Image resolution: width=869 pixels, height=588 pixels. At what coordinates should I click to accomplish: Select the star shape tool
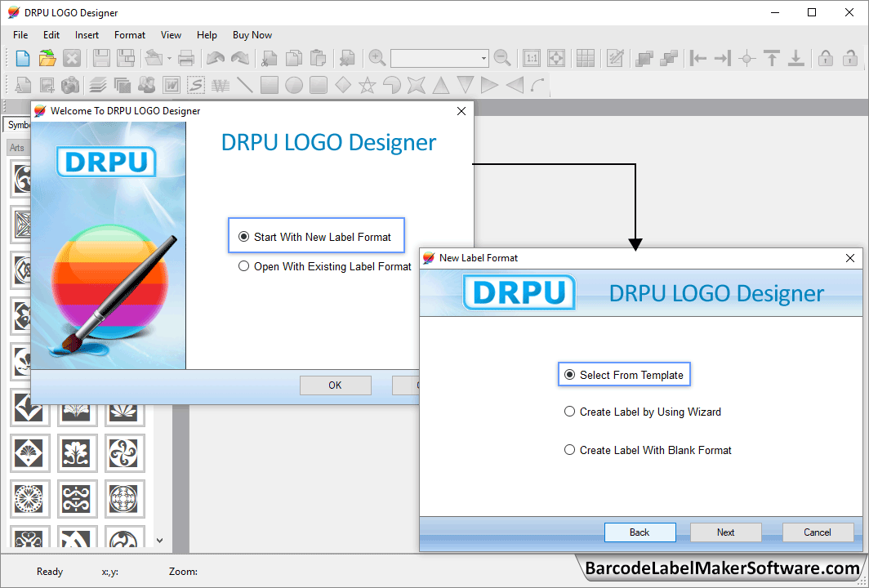coord(368,85)
